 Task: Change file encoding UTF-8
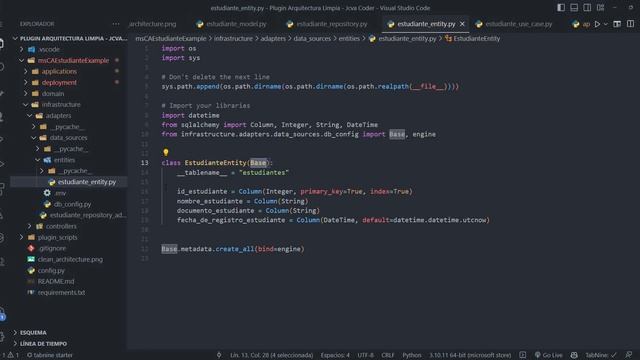[365, 355]
